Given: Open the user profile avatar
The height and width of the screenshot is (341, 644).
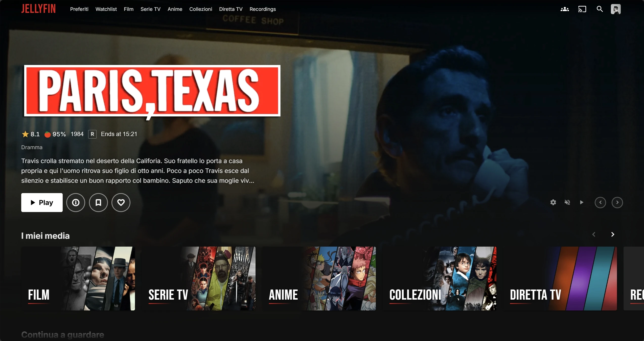Looking at the screenshot, I should point(616,9).
